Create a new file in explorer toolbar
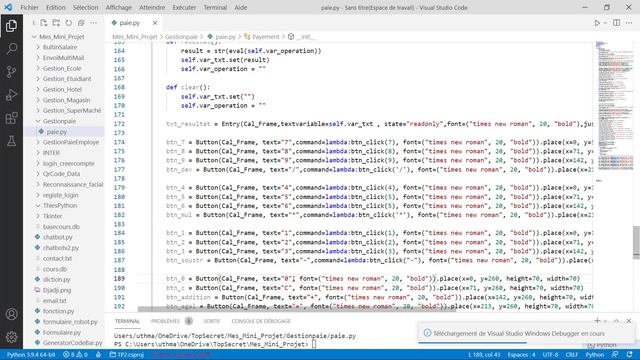 coord(44,23)
